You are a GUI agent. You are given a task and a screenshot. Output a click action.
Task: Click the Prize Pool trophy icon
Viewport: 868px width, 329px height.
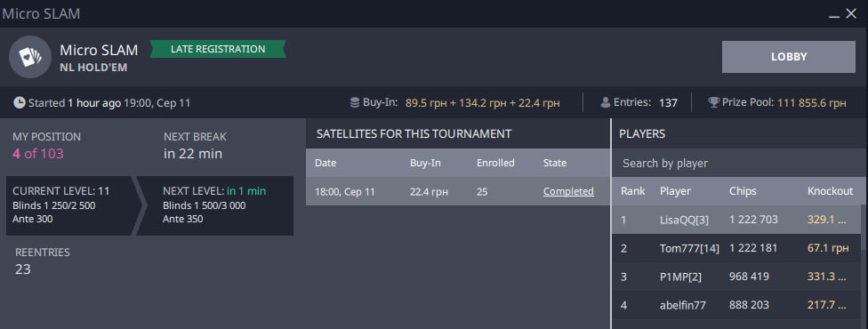click(713, 102)
